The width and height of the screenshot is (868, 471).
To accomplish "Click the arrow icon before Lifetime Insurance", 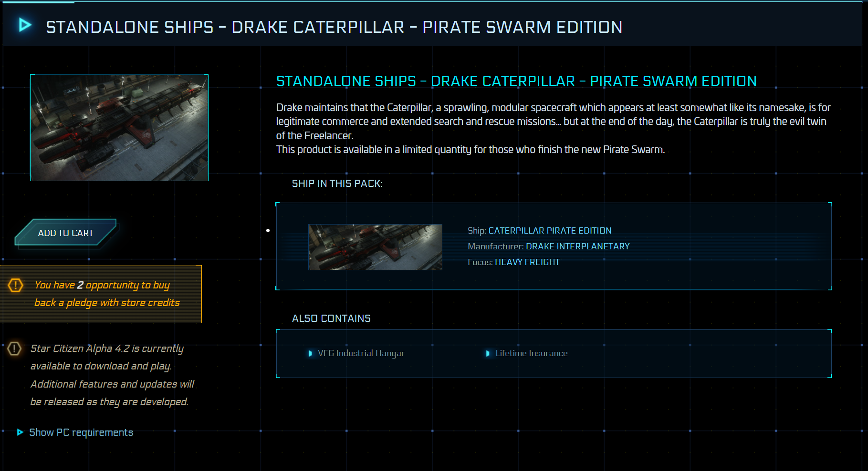I will [488, 353].
